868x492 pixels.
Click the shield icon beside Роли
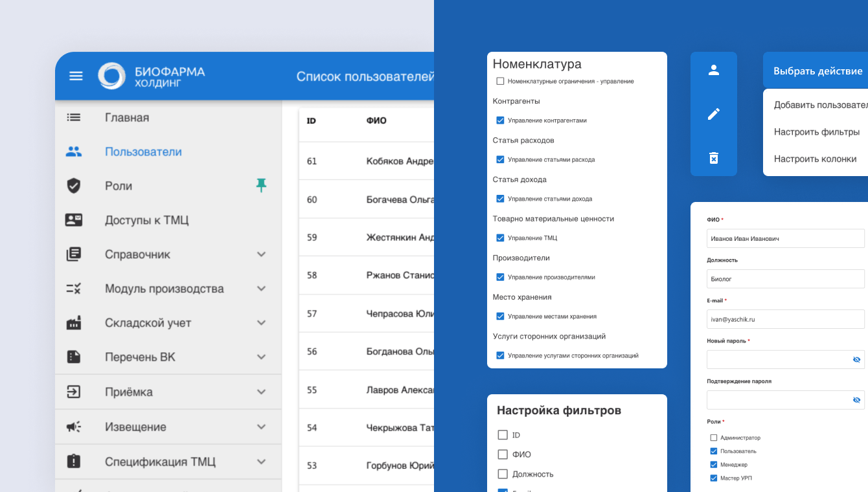(x=74, y=186)
